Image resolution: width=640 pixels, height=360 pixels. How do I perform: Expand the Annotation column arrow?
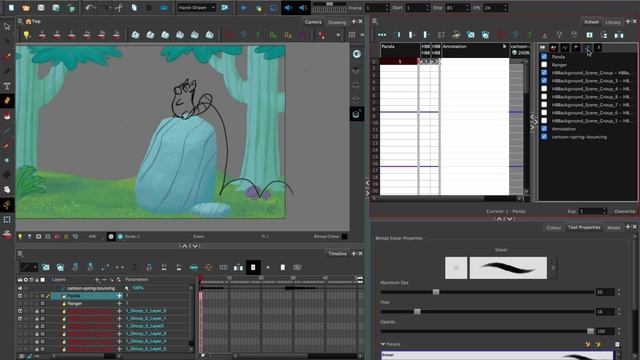click(505, 47)
